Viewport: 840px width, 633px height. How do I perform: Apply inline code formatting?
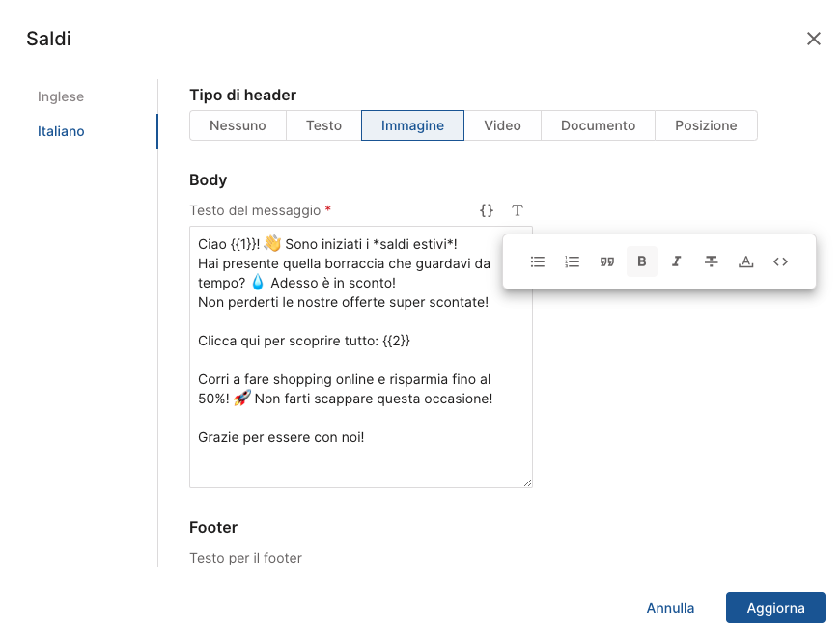tap(781, 261)
